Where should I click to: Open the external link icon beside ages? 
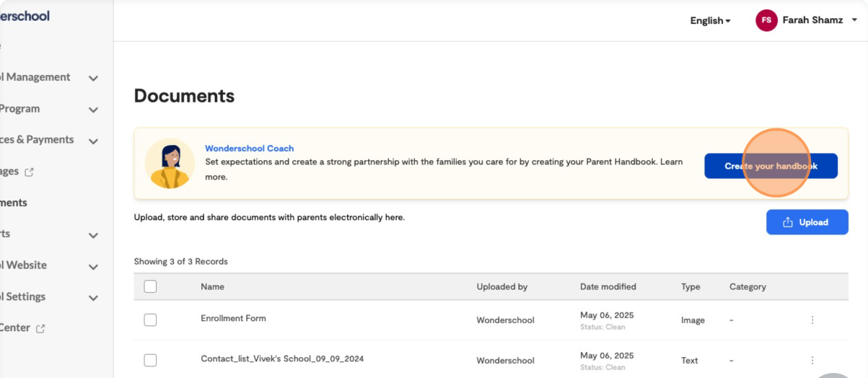(x=30, y=172)
